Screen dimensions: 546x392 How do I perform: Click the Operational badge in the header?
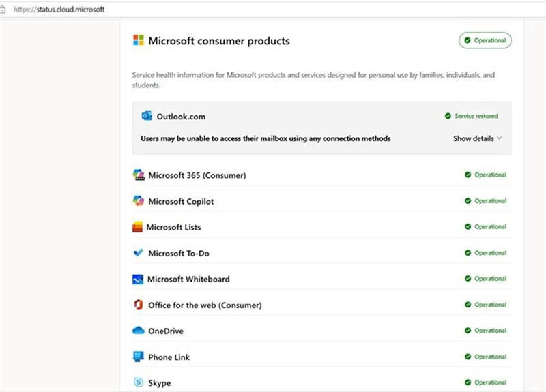click(x=485, y=40)
